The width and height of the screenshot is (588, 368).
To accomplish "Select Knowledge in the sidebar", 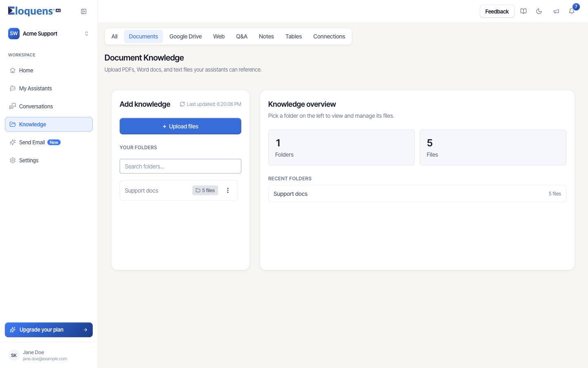I will [x=49, y=124].
